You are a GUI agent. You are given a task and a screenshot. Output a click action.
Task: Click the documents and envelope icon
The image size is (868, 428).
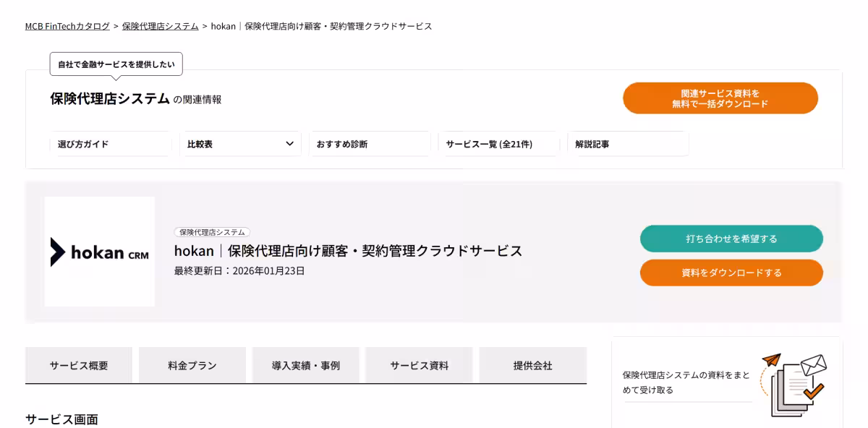click(793, 385)
